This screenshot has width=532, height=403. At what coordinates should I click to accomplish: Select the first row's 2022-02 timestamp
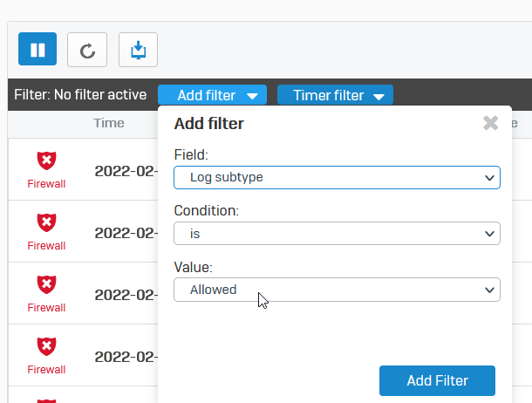click(126, 171)
